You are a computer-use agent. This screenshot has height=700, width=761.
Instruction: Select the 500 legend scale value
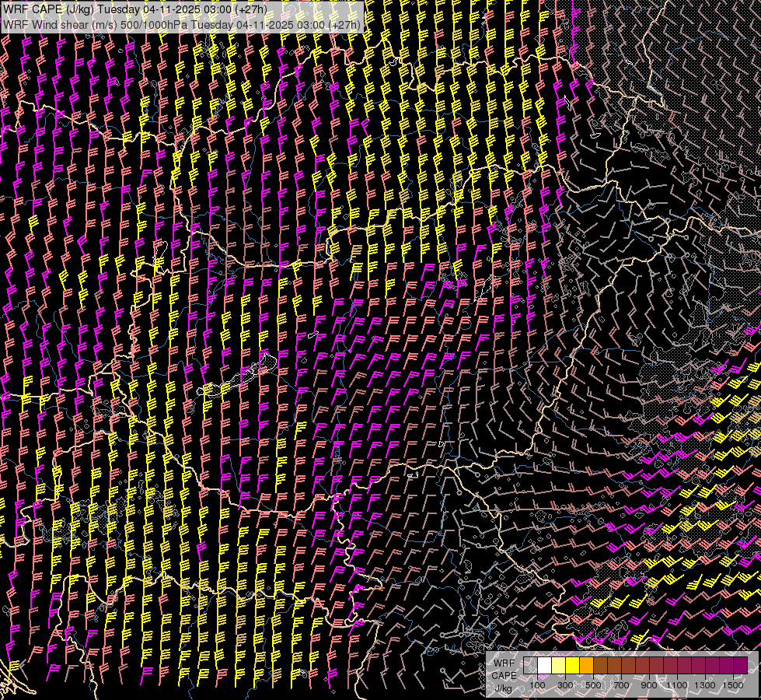coord(593,685)
